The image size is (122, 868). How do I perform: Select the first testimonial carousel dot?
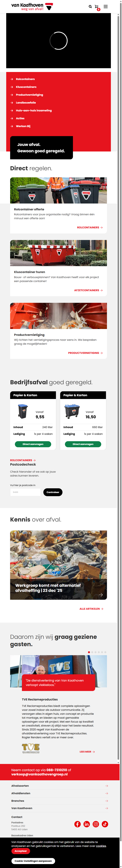89,652
